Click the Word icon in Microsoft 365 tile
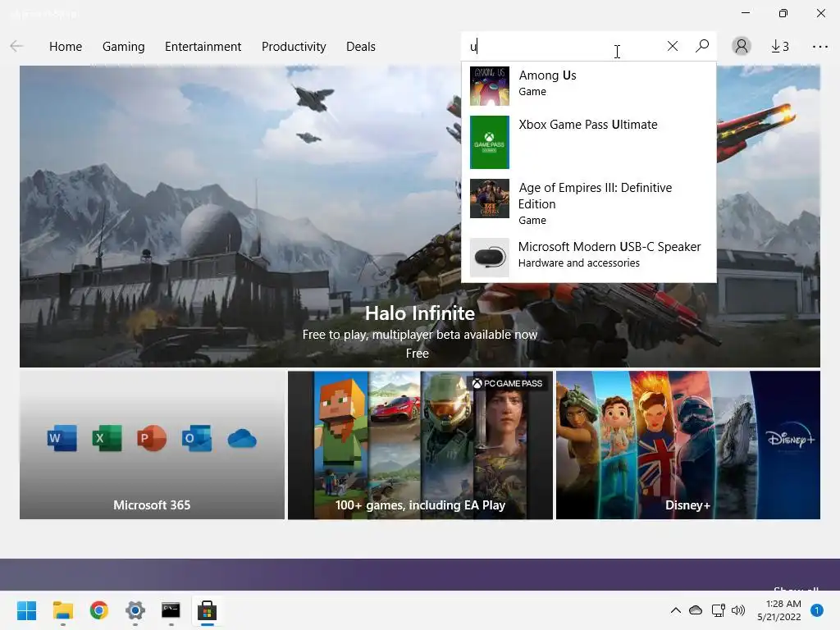This screenshot has height=630, width=840. [x=62, y=438]
